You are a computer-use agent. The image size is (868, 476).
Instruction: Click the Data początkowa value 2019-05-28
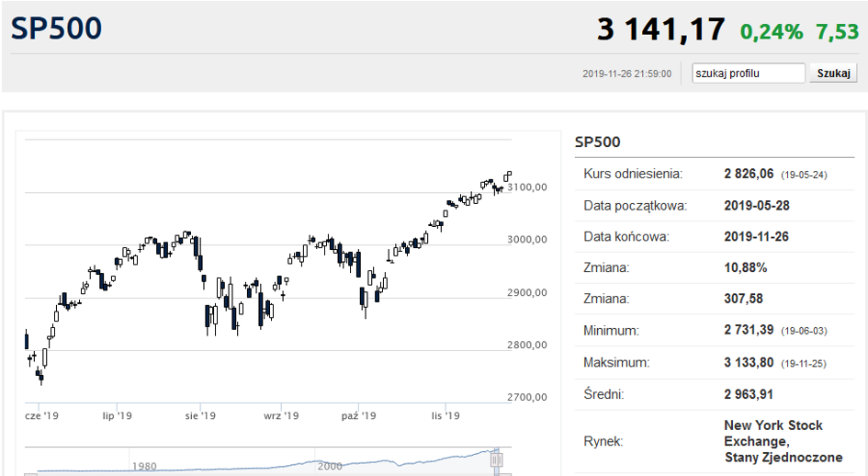click(757, 206)
